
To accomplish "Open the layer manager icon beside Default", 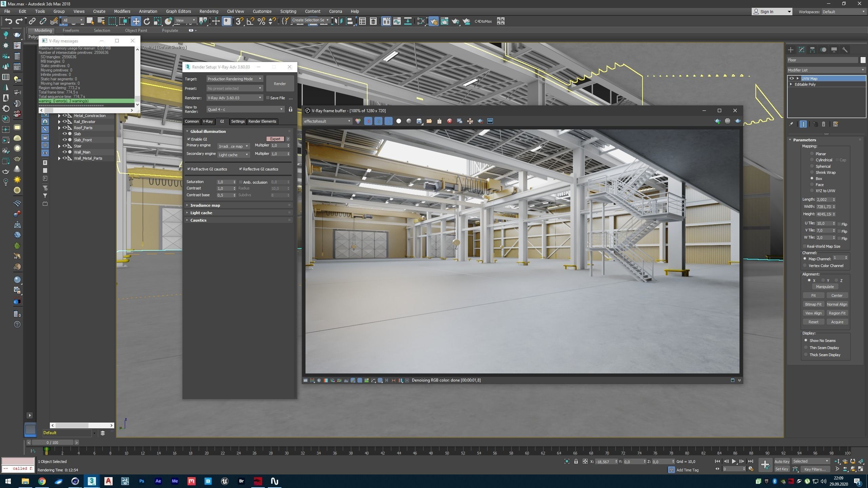I will (103, 433).
